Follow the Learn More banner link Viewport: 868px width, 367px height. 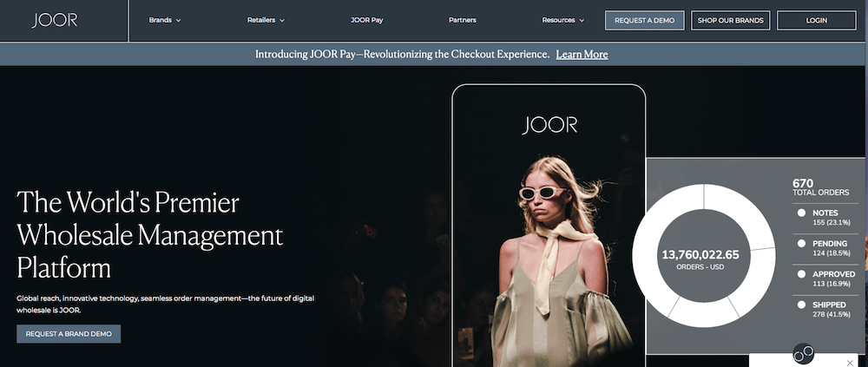(x=582, y=55)
